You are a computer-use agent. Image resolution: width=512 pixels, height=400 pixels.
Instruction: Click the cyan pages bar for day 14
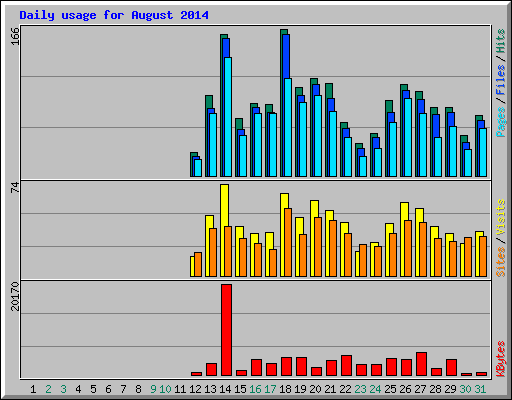click(228, 117)
